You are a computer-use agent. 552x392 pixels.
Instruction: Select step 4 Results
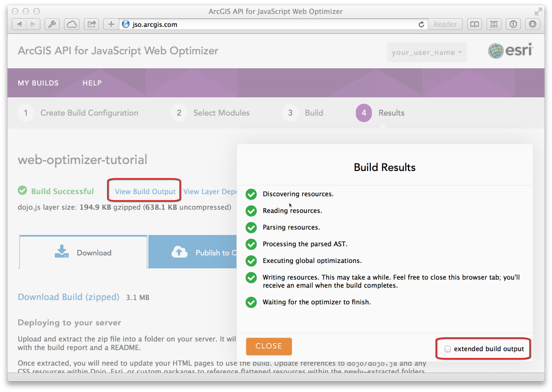click(x=380, y=113)
